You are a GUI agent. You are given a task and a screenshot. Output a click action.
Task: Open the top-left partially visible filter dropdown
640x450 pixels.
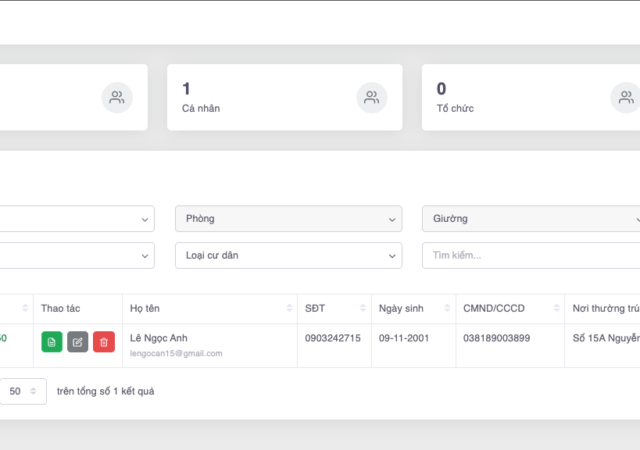click(76, 218)
